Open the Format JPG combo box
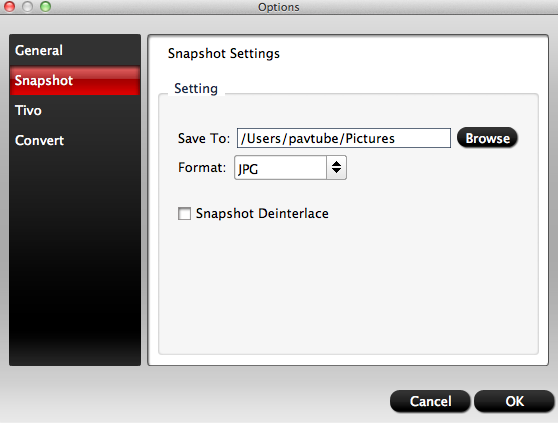558x423 pixels. point(290,168)
